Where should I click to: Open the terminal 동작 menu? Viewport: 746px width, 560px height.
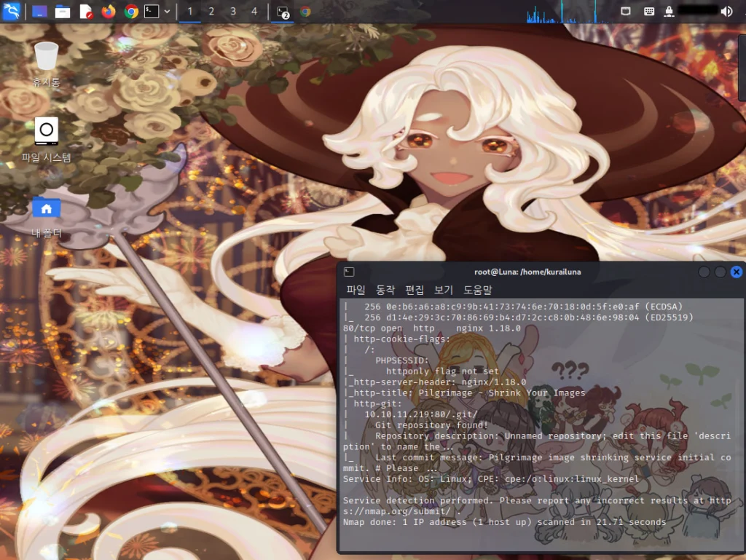[385, 290]
